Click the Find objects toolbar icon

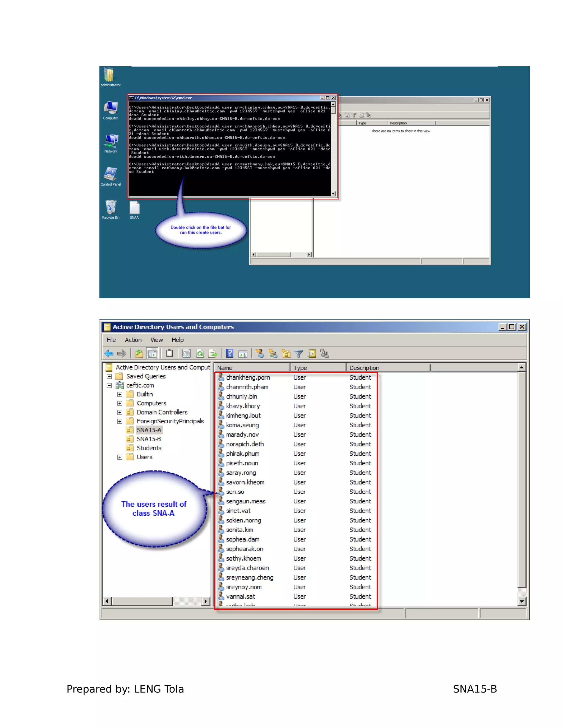(312, 353)
